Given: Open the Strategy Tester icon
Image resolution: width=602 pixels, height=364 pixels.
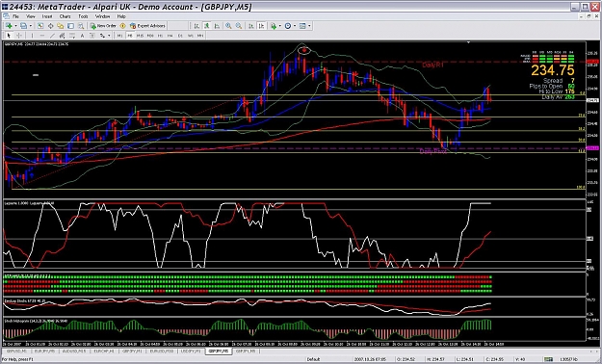Looking at the screenshot, I should click(81, 26).
